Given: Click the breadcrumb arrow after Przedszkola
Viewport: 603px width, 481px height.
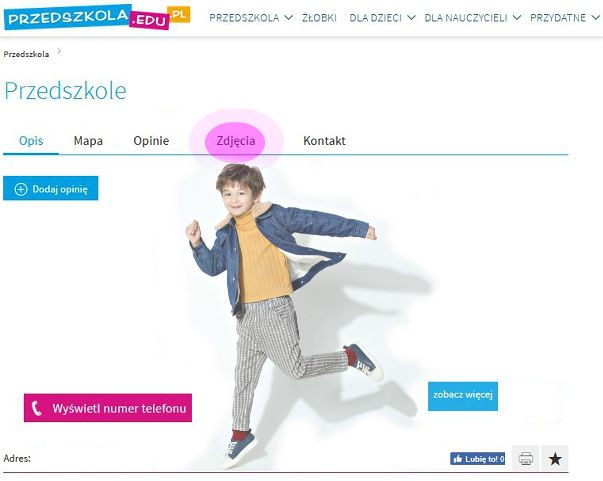Looking at the screenshot, I should pos(59,52).
